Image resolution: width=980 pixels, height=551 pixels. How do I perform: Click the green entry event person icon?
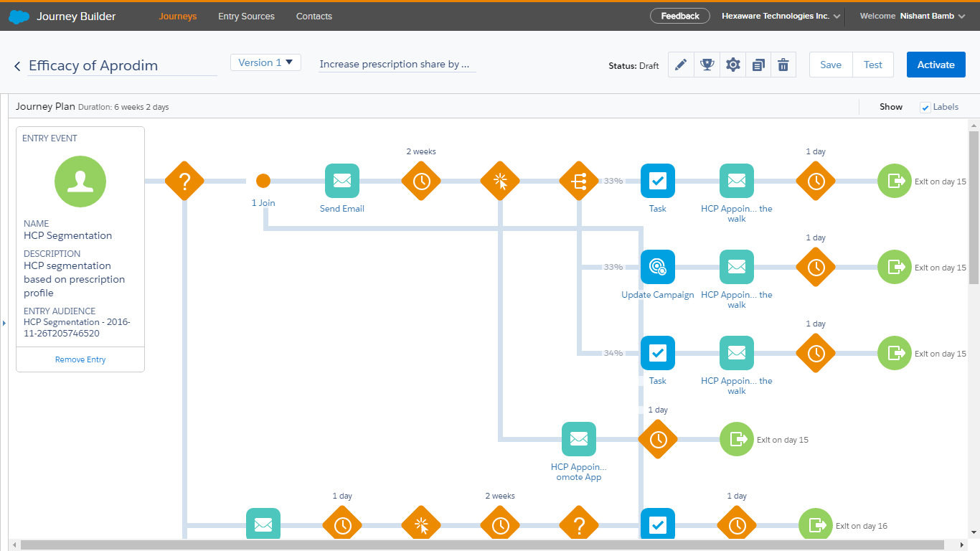(x=80, y=182)
